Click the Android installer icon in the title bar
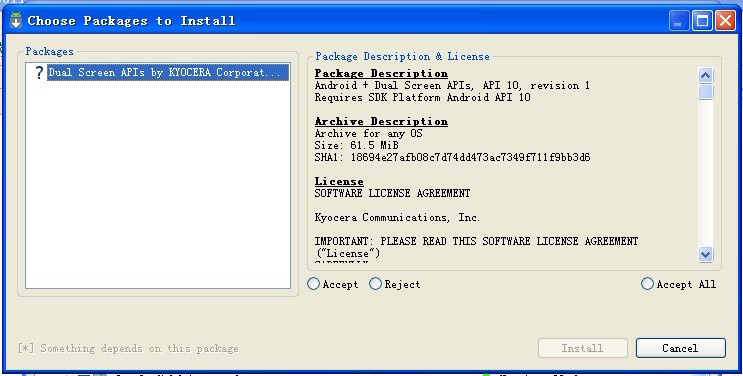The width and height of the screenshot is (743, 376). (x=16, y=20)
